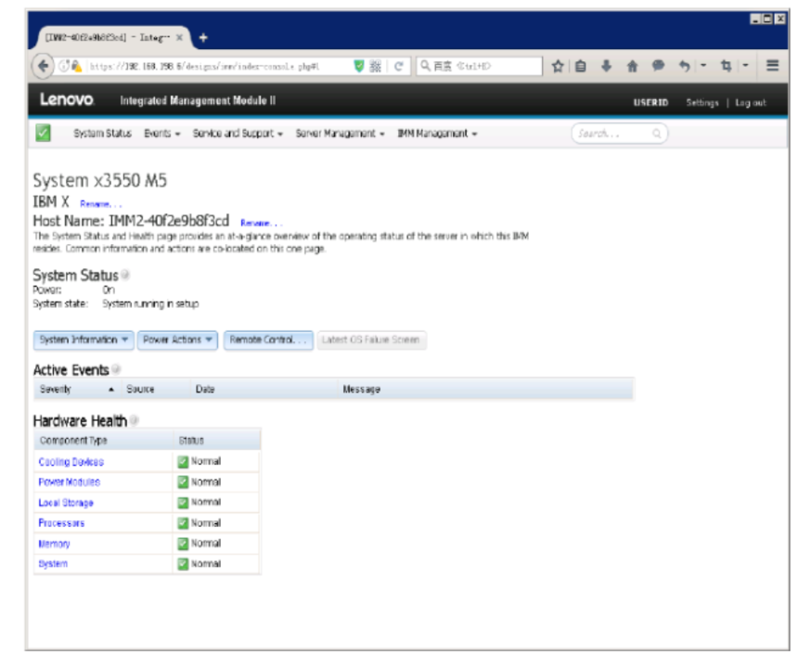Click the crop screenshot toolbar icon
812x655 pixels.
point(726,66)
